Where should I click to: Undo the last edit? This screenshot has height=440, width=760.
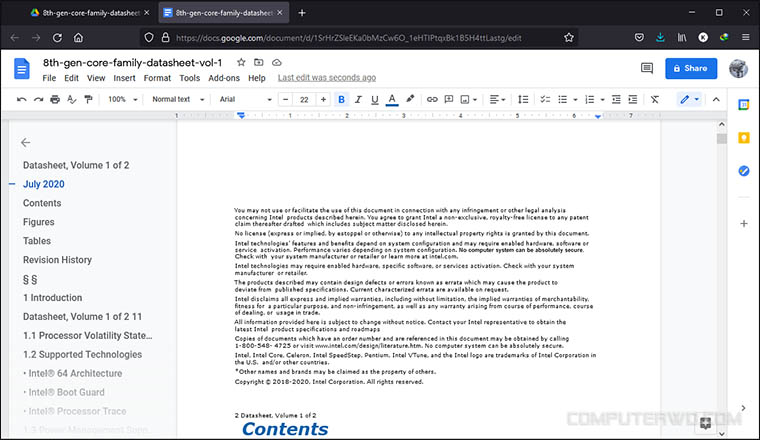coord(21,99)
